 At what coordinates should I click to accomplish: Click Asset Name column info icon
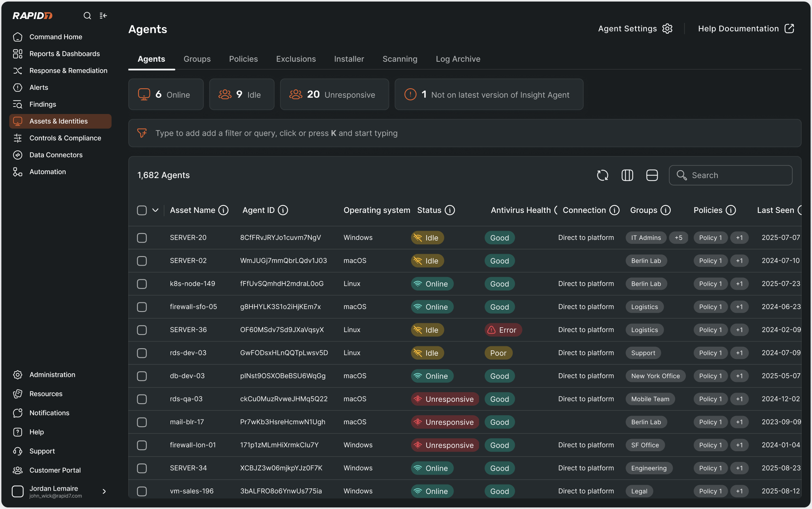coord(224,210)
